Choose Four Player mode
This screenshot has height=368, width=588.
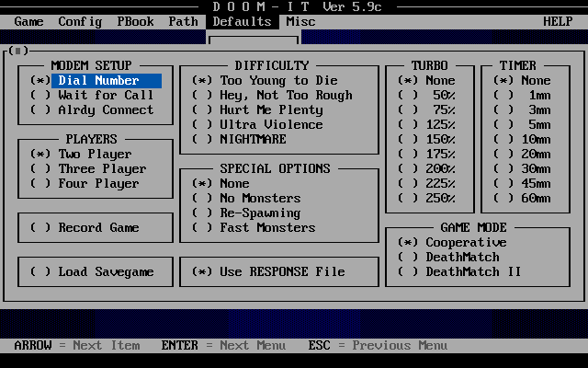85,183
